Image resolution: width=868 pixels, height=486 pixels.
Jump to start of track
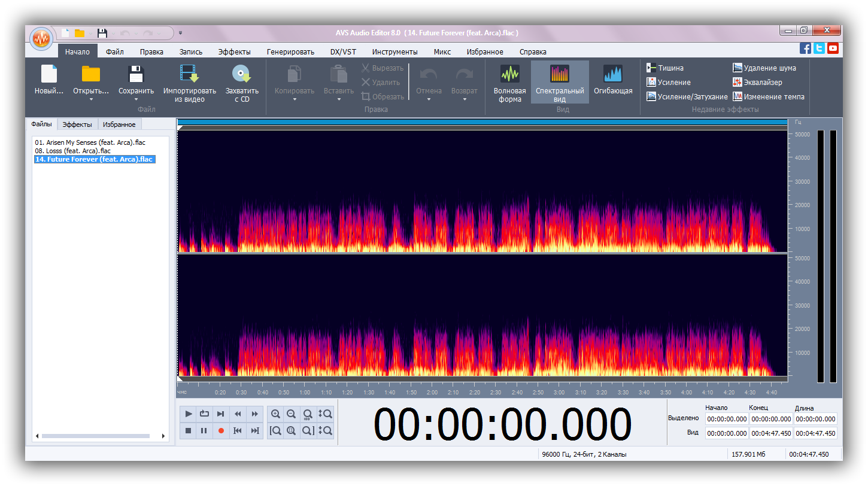pyautogui.click(x=238, y=430)
